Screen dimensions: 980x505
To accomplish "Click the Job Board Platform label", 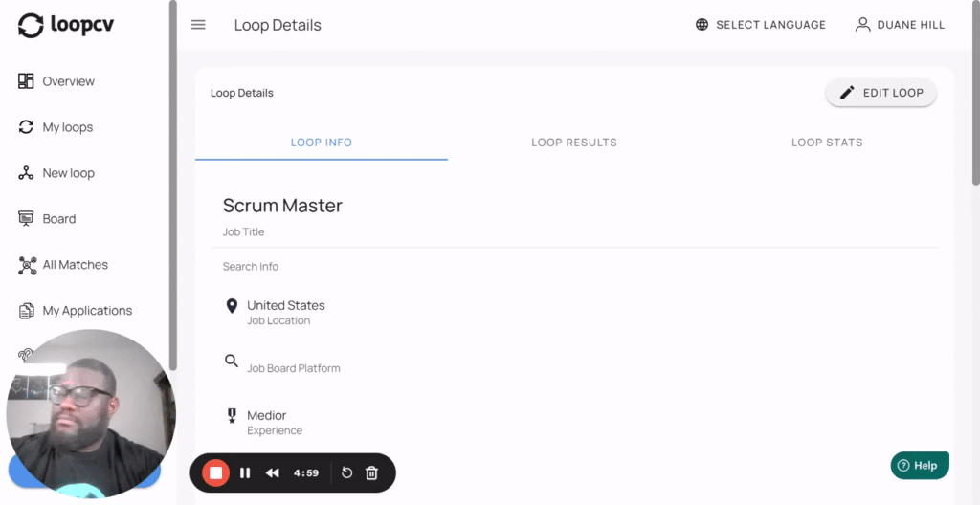I will click(294, 368).
